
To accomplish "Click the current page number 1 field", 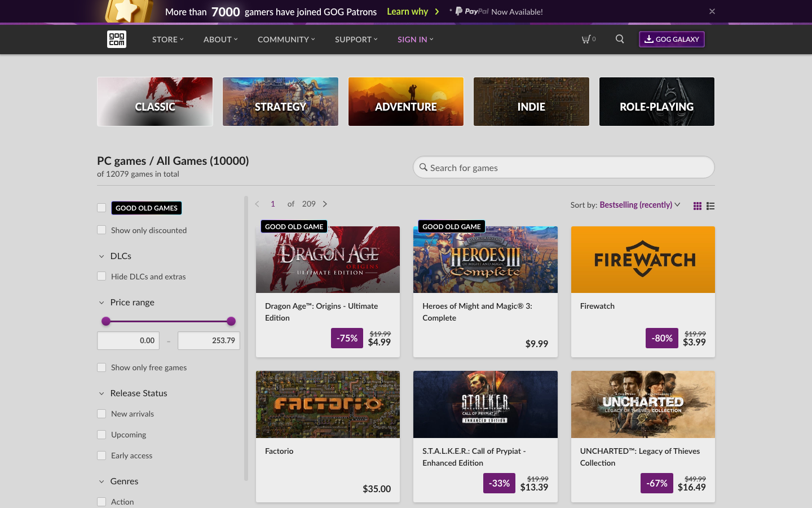I will coord(273,204).
